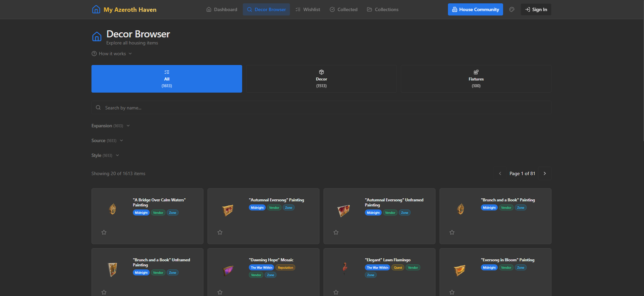The width and height of the screenshot is (644, 296).
Task: Open the theme palette icon
Action: pyautogui.click(x=512, y=9)
